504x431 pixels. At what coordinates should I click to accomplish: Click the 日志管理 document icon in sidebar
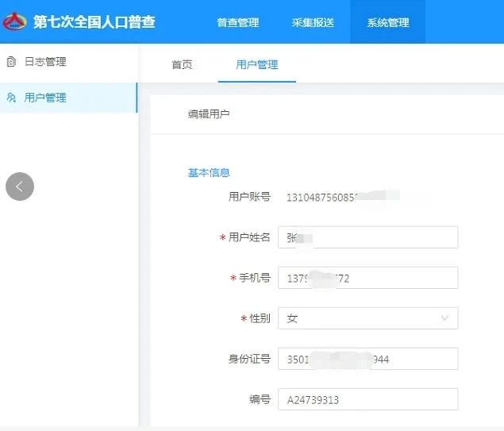(x=11, y=62)
